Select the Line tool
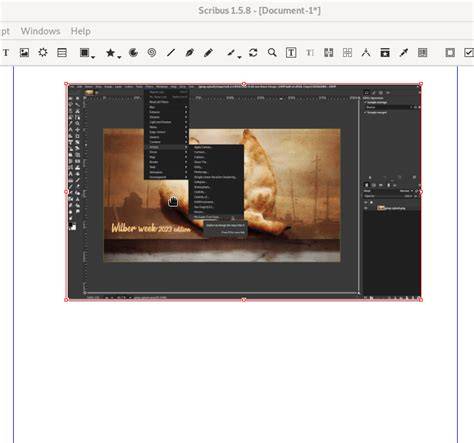The image size is (474, 443). click(x=171, y=53)
